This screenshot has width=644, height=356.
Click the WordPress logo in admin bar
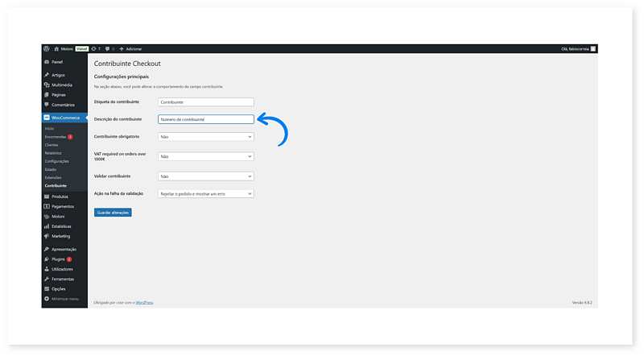pyautogui.click(x=47, y=48)
